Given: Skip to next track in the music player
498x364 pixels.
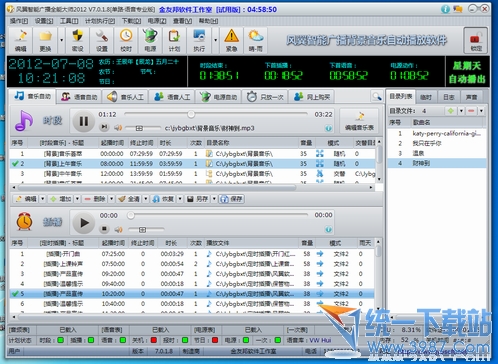Looking at the screenshot, I should tap(104, 127).
